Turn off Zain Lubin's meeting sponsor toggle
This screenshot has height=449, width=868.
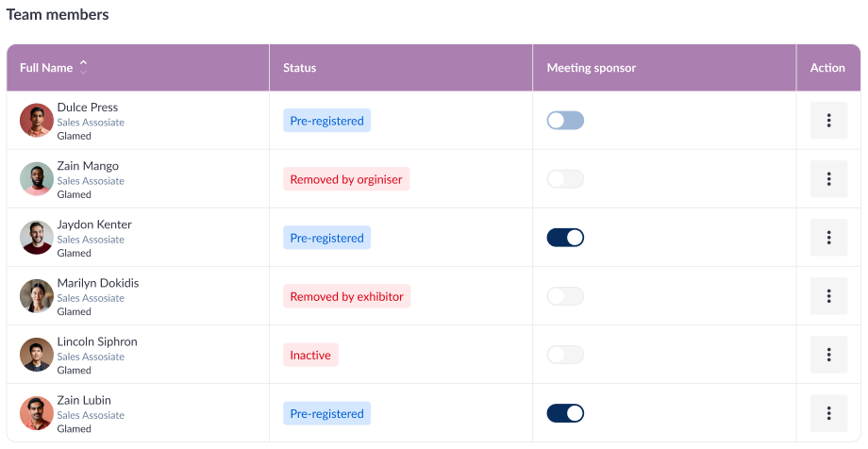[565, 413]
